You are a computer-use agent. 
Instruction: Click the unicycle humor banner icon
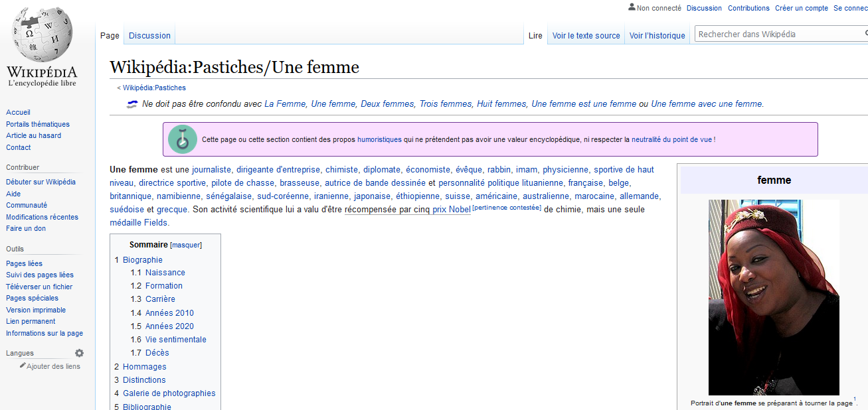click(x=182, y=139)
